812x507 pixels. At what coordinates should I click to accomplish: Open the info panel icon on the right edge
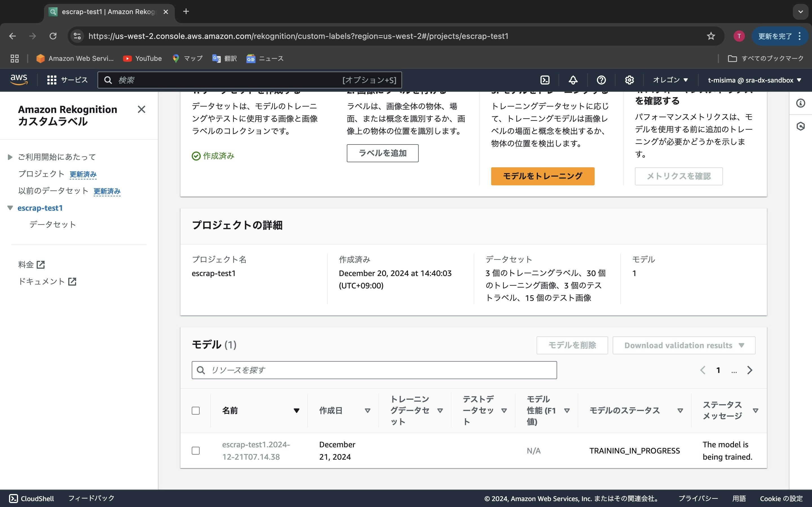coord(801,103)
